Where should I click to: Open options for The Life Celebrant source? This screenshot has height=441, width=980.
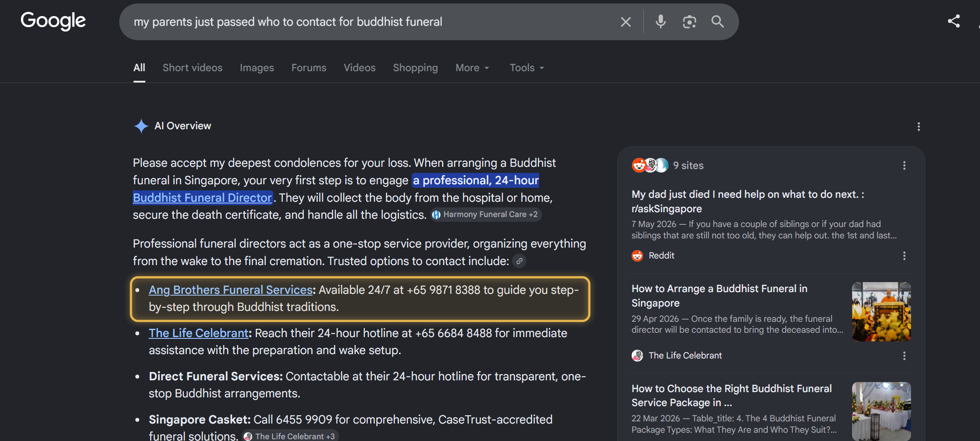[904, 356]
